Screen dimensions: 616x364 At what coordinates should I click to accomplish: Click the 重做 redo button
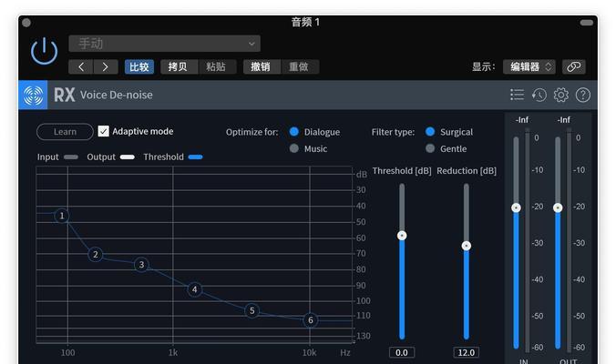point(299,66)
